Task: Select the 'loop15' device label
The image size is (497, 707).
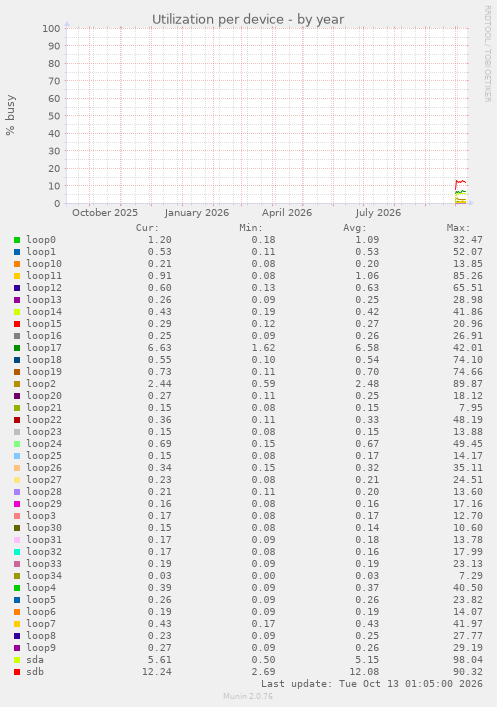Action: tap(44, 324)
